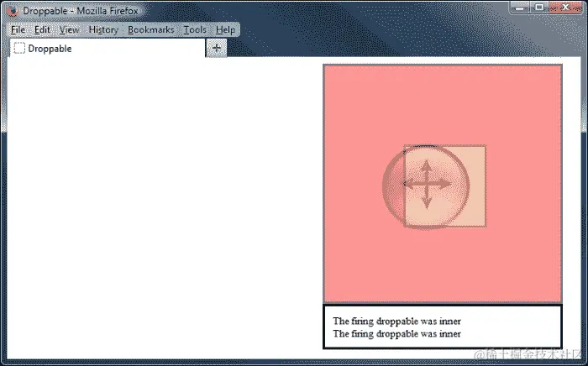Open a new tab with plus button
The image size is (588, 366).
(x=217, y=48)
